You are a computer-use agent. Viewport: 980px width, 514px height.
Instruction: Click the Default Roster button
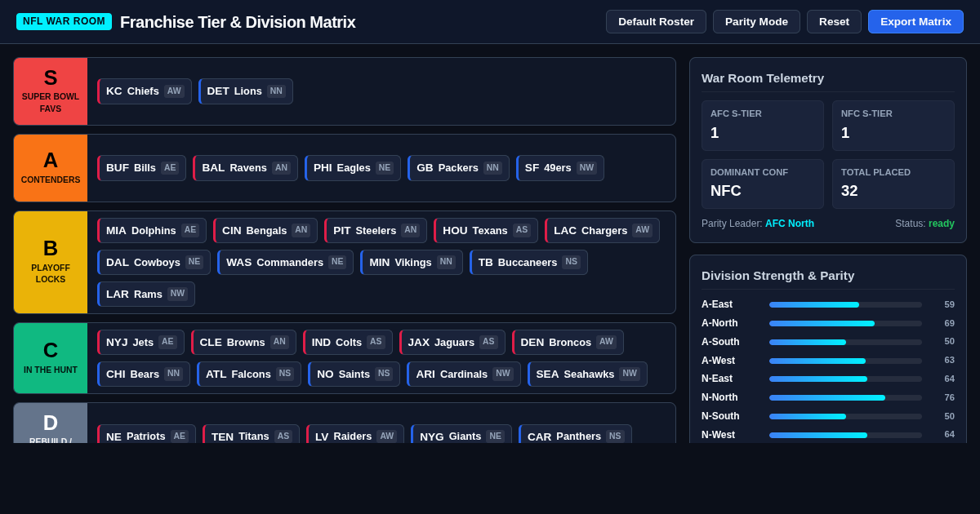[656, 22]
